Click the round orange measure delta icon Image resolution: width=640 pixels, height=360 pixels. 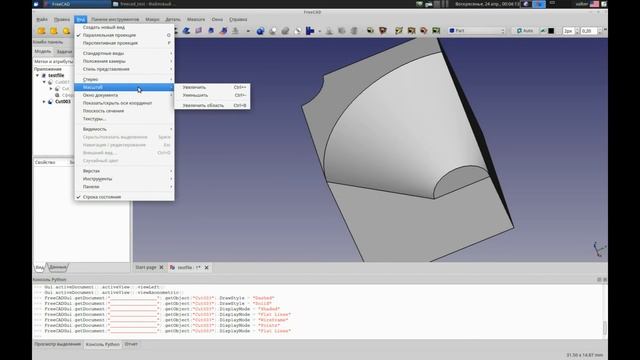[424, 31]
